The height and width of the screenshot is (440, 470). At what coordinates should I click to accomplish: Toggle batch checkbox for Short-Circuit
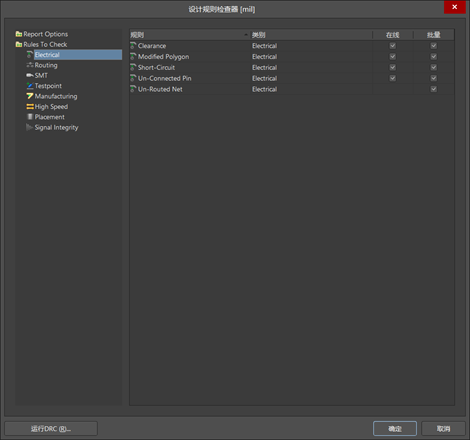(x=434, y=67)
